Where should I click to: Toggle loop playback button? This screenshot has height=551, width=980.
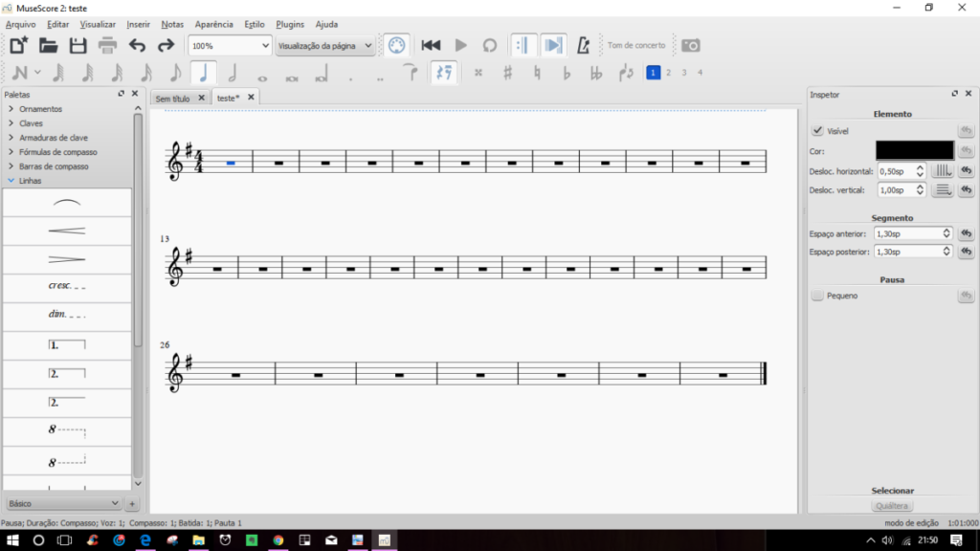click(489, 45)
